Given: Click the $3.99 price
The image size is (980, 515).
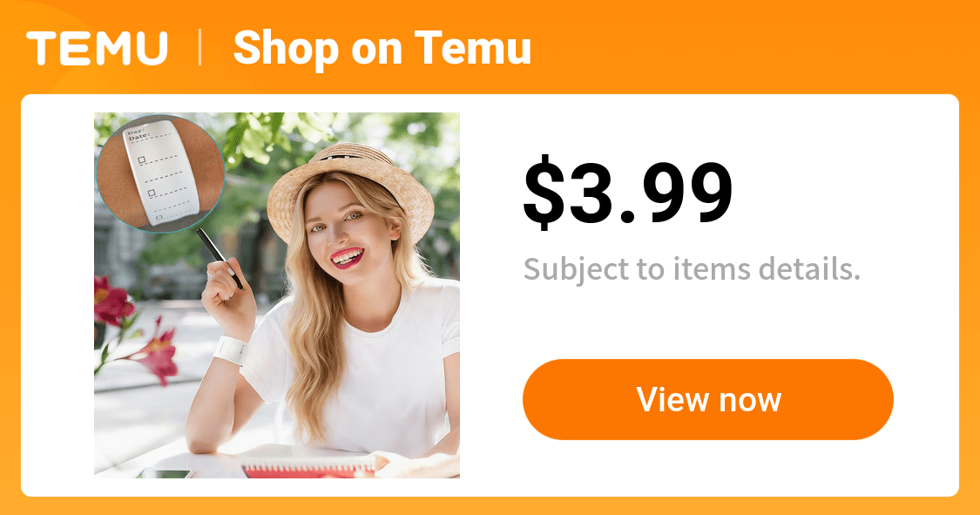Looking at the screenshot, I should (x=627, y=192).
